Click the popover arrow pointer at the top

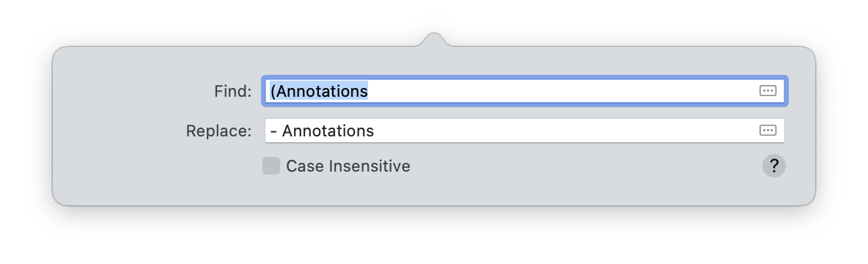tap(434, 40)
